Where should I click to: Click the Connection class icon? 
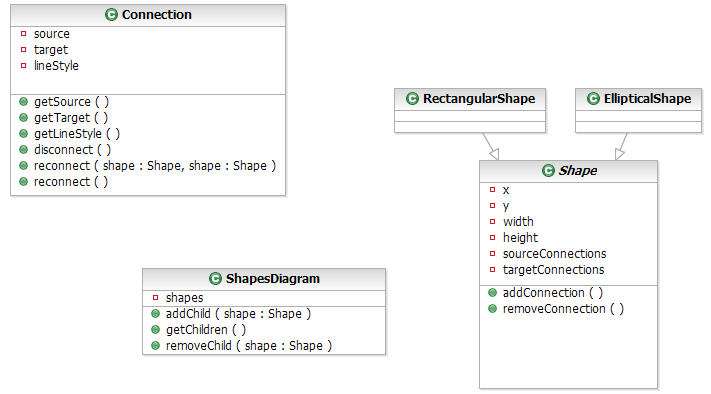[x=111, y=15]
